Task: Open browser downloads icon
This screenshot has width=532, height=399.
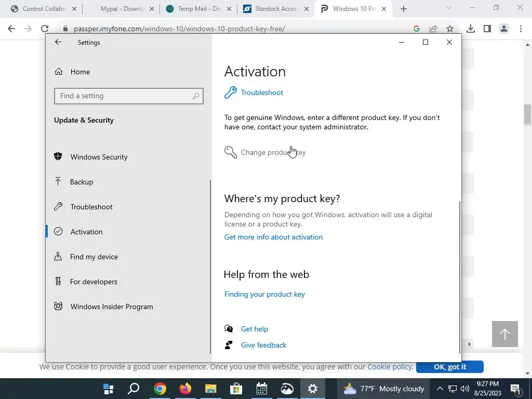Action: click(x=471, y=29)
